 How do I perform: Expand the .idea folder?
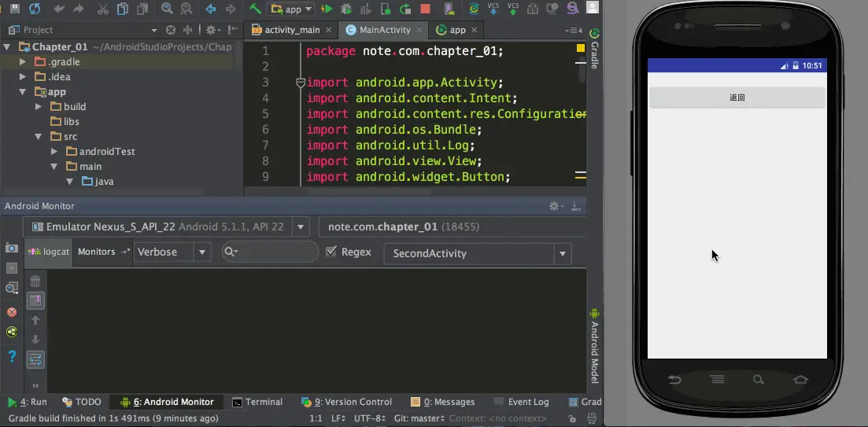[23, 77]
